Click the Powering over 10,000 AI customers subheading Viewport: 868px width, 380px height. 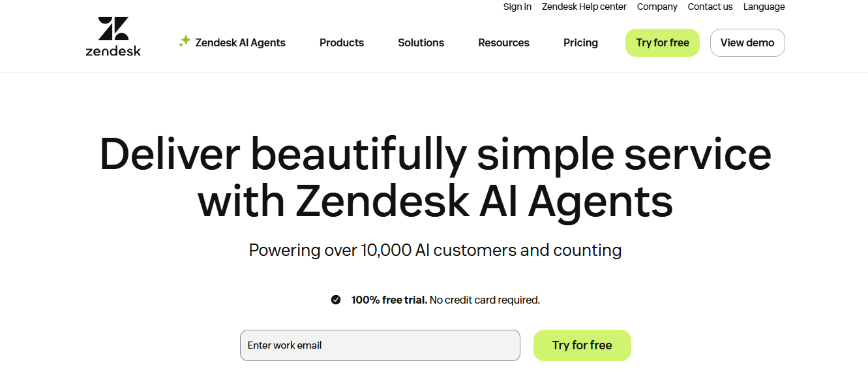(434, 250)
